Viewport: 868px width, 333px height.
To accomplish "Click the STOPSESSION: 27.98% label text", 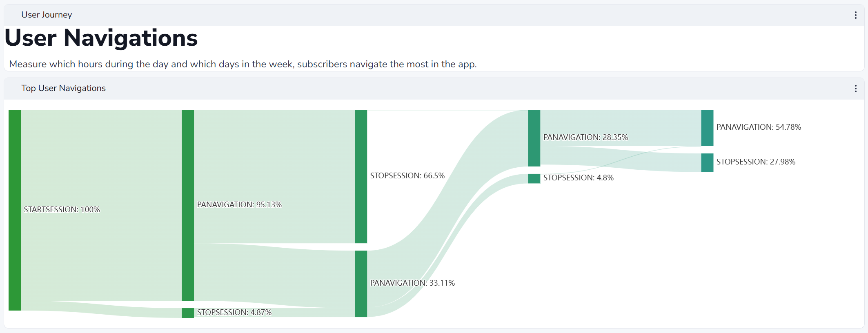I will tap(756, 162).
